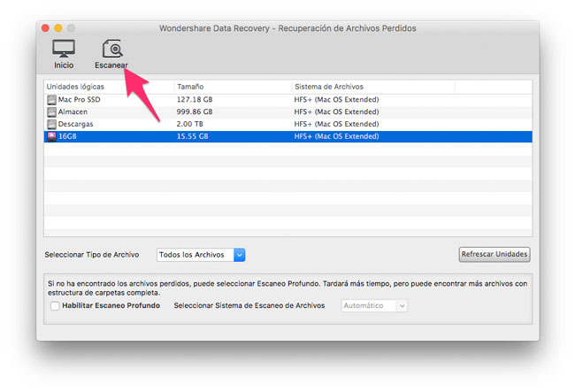
Task: Click the 2.00 TB size cell
Action: click(x=190, y=125)
